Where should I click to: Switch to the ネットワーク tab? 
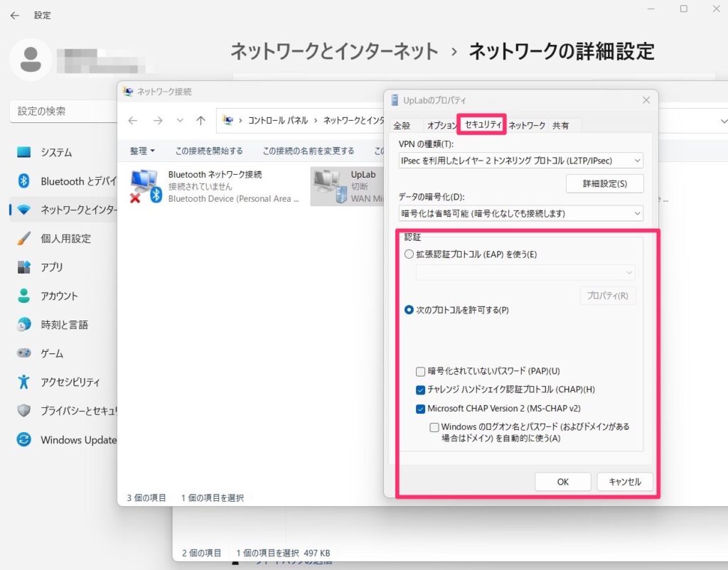(x=527, y=126)
